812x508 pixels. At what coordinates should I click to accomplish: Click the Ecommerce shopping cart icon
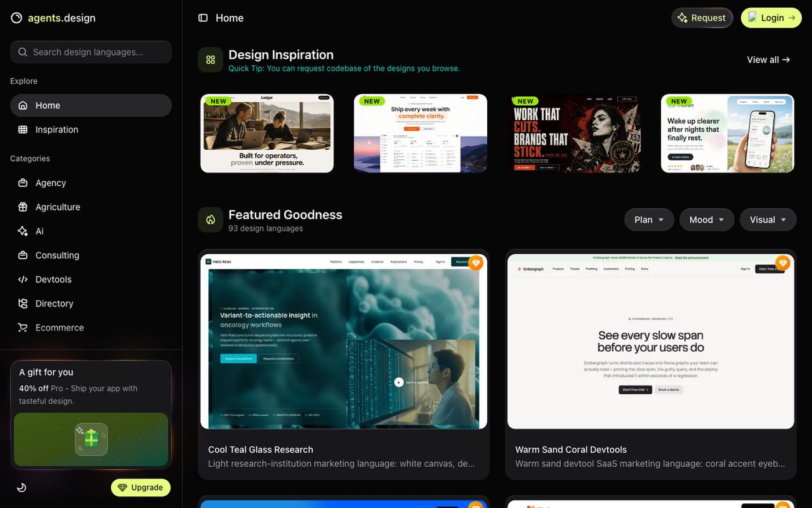[23, 327]
